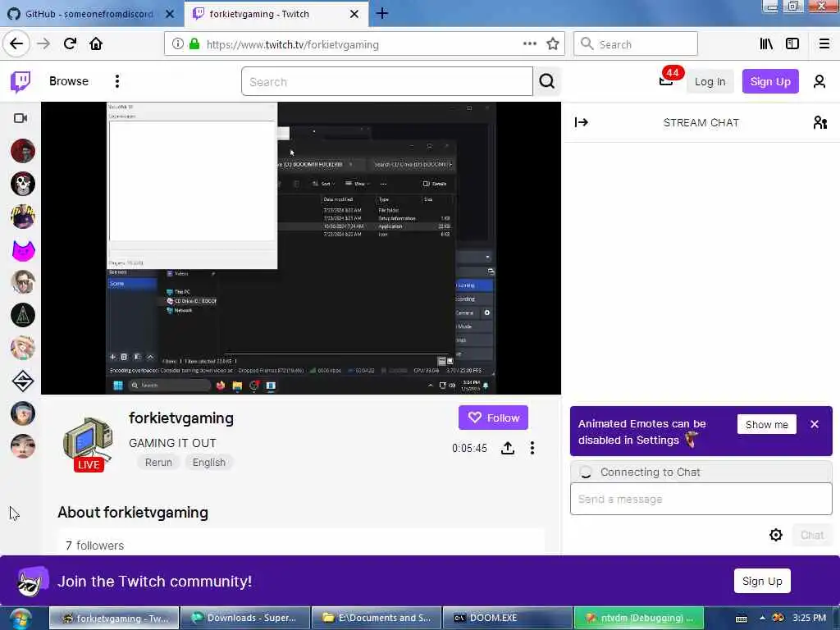Open a new browser tab with plus button
Image resolution: width=840 pixels, height=630 pixels.
pyautogui.click(x=382, y=13)
